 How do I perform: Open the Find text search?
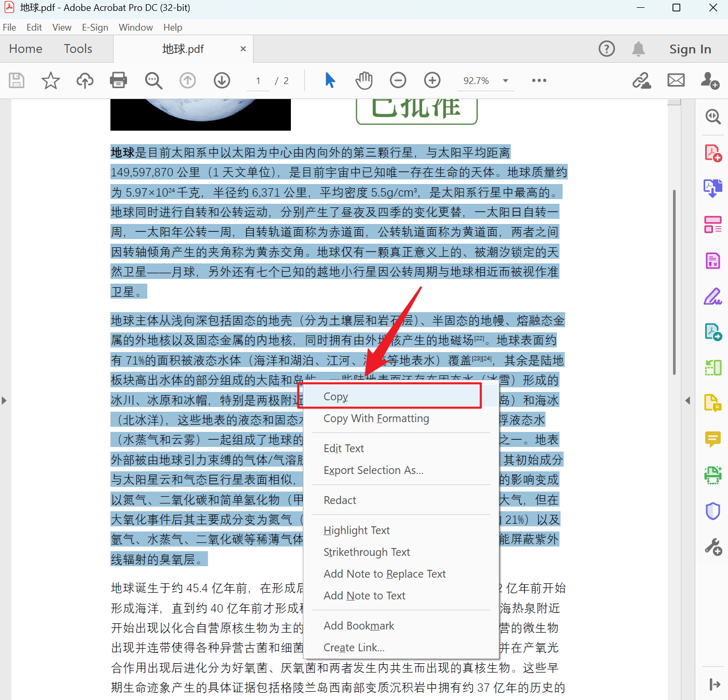click(153, 80)
